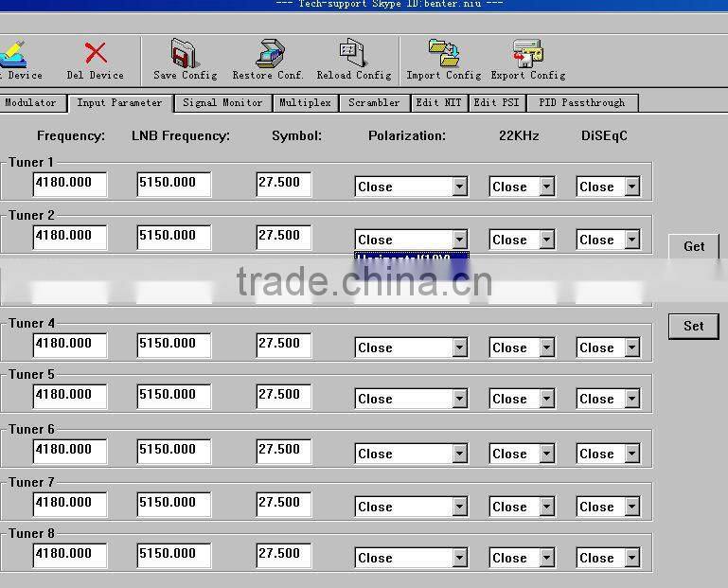Click Tuner 5 LNB Frequency field

pyautogui.click(x=173, y=396)
